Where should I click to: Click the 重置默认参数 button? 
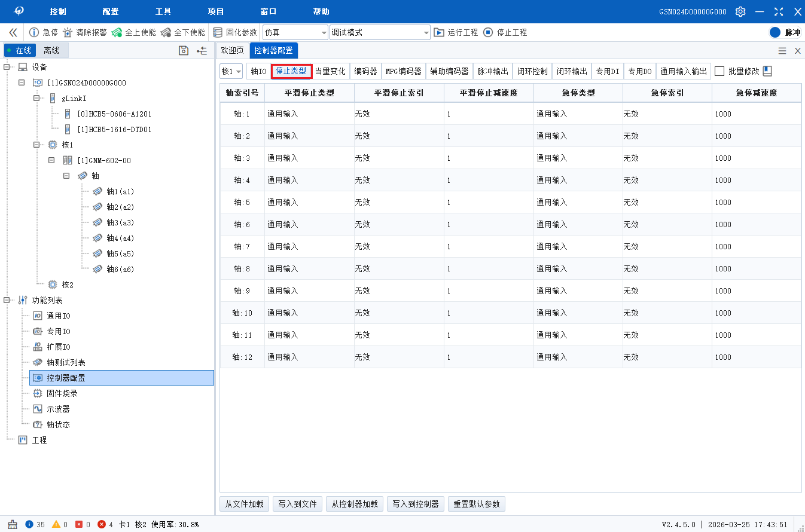coord(475,503)
